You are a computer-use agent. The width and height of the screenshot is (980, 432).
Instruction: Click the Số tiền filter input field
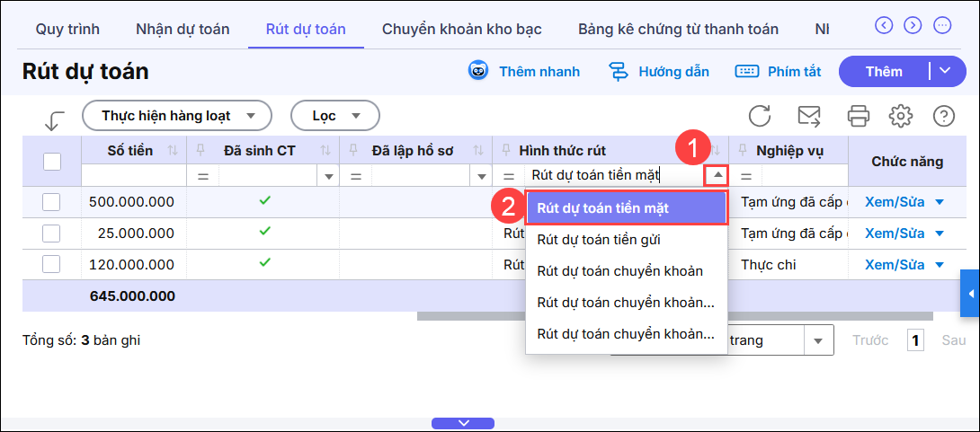tap(133, 176)
